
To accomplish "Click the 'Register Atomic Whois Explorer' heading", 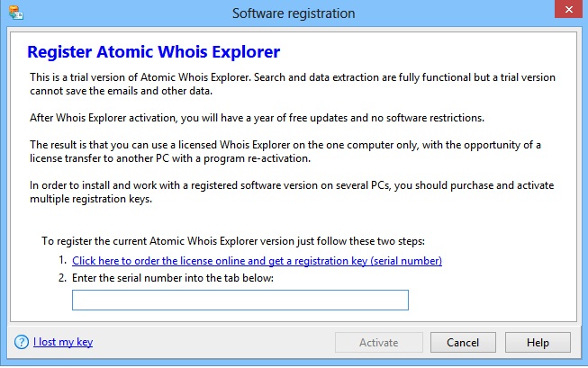I will [154, 51].
